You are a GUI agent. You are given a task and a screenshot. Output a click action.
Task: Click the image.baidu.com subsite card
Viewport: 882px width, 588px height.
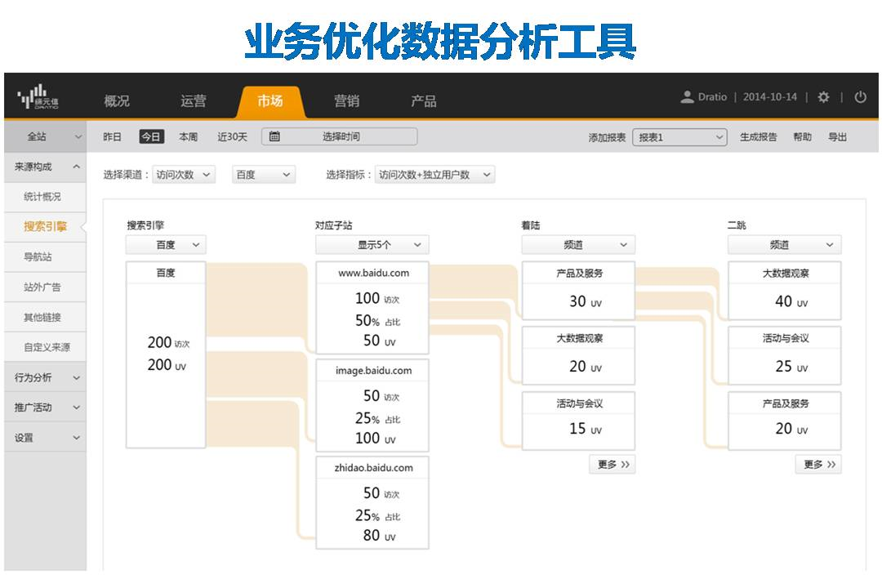pos(372,405)
